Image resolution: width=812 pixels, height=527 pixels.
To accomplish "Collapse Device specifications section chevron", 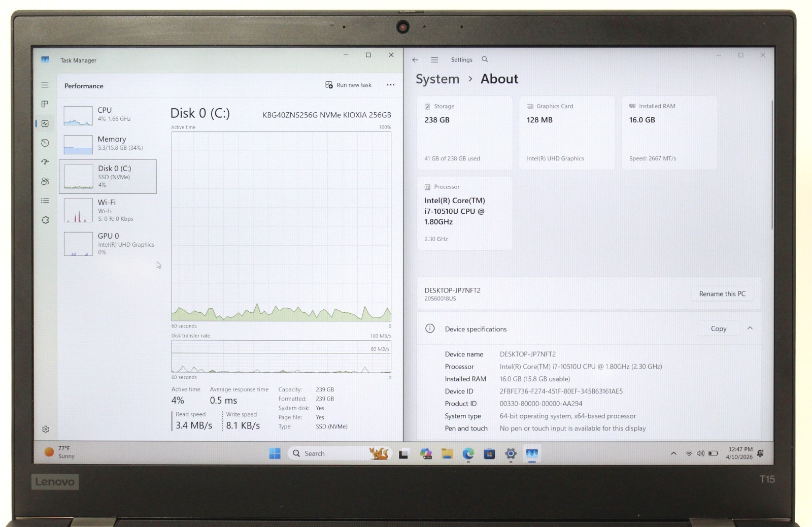I will pos(750,328).
